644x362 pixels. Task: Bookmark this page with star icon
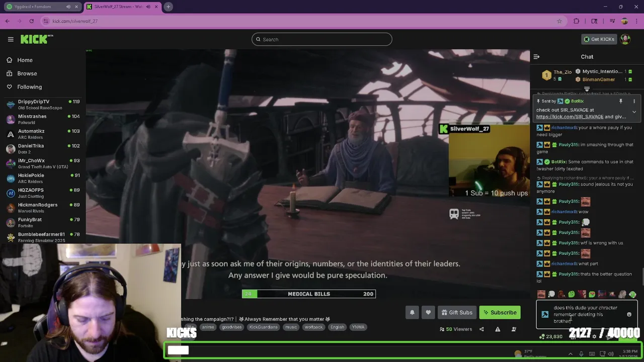559,21
